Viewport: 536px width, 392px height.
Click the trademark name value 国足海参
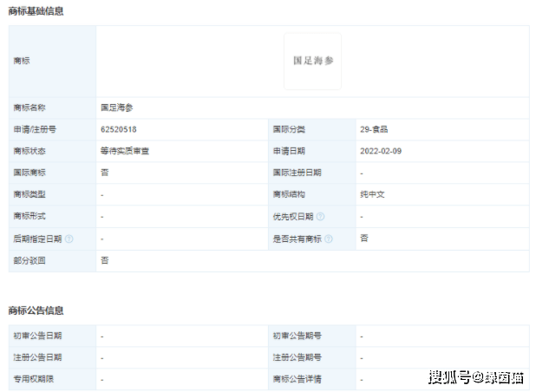(x=117, y=108)
